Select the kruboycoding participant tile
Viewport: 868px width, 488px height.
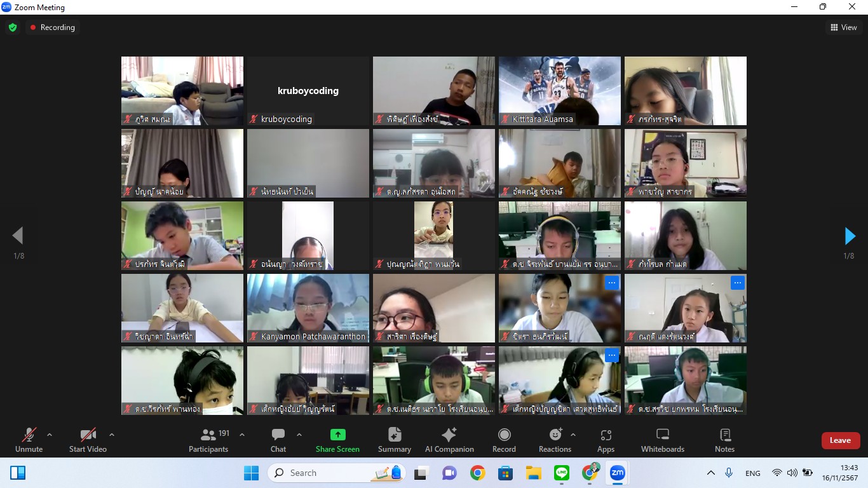click(308, 91)
